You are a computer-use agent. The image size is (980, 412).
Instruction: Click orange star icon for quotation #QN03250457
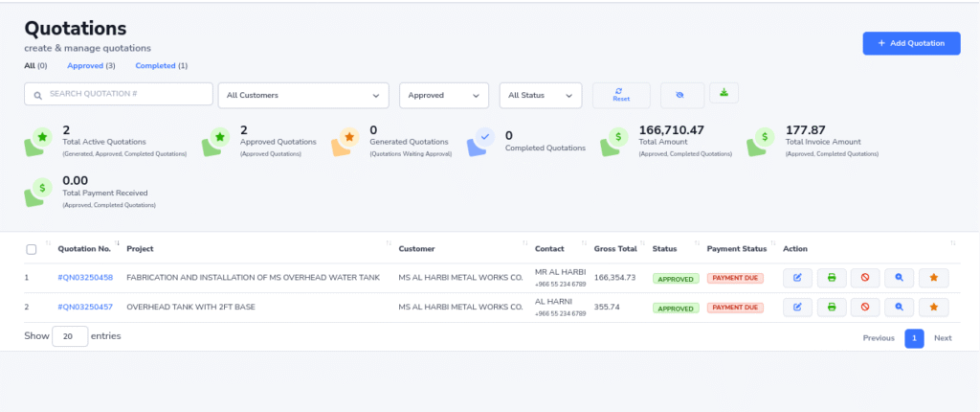(x=933, y=308)
